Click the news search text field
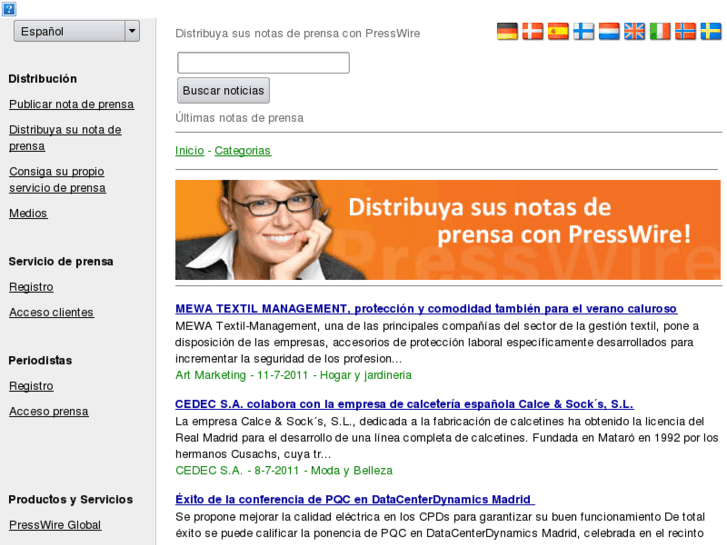This screenshot has height=545, width=727. pyautogui.click(x=263, y=63)
